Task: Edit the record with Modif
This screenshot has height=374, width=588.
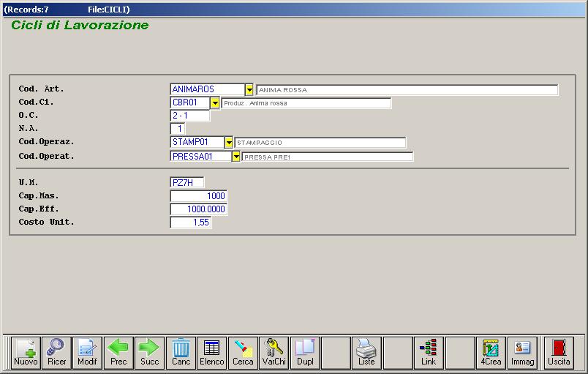Action: [x=87, y=353]
